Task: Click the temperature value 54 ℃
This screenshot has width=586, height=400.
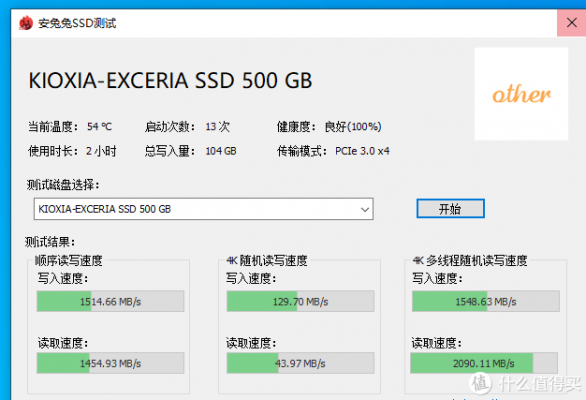Action: coord(99,127)
